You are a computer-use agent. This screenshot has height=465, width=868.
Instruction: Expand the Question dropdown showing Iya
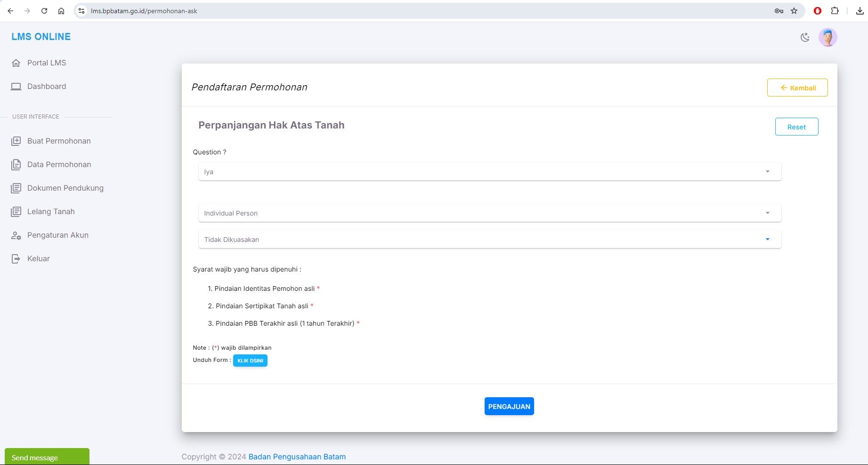point(489,172)
